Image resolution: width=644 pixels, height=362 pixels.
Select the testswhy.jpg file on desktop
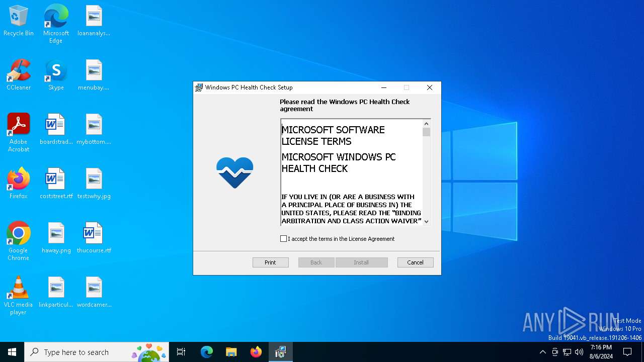[94, 184]
